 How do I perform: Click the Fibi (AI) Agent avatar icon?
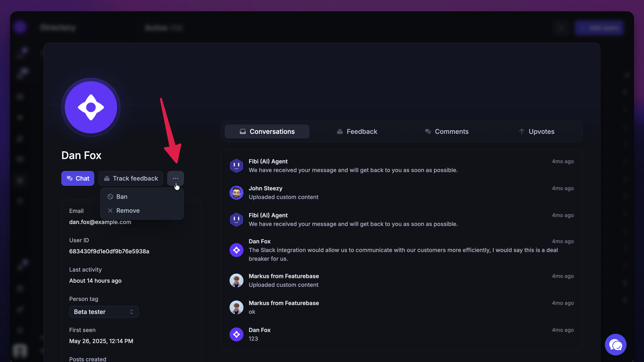point(236,166)
